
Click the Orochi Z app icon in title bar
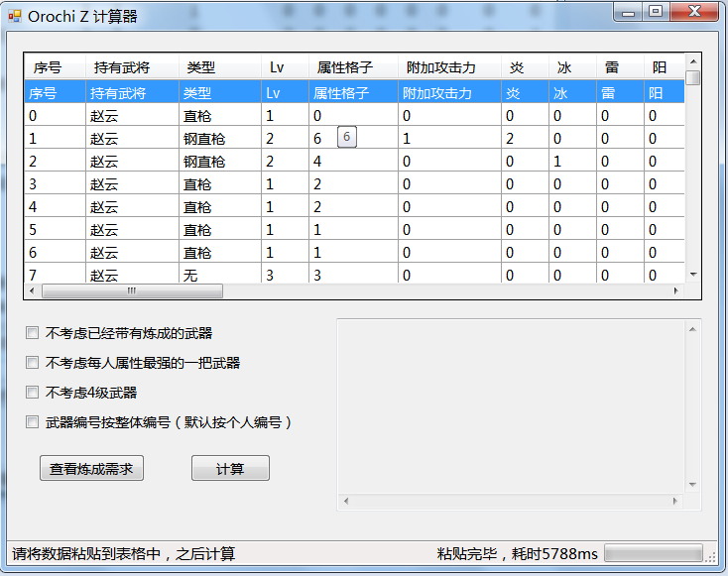click(x=15, y=16)
